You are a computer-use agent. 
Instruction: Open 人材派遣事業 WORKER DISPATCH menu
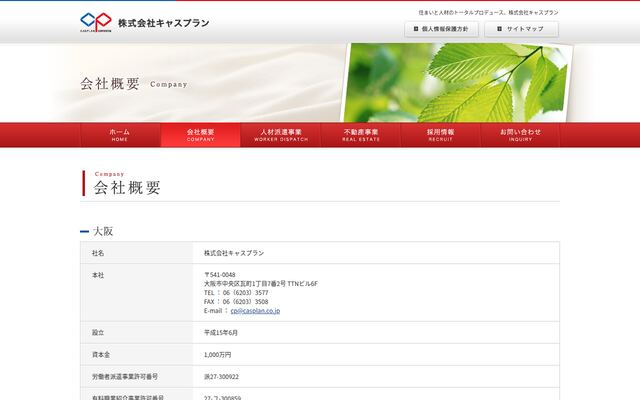(x=281, y=135)
